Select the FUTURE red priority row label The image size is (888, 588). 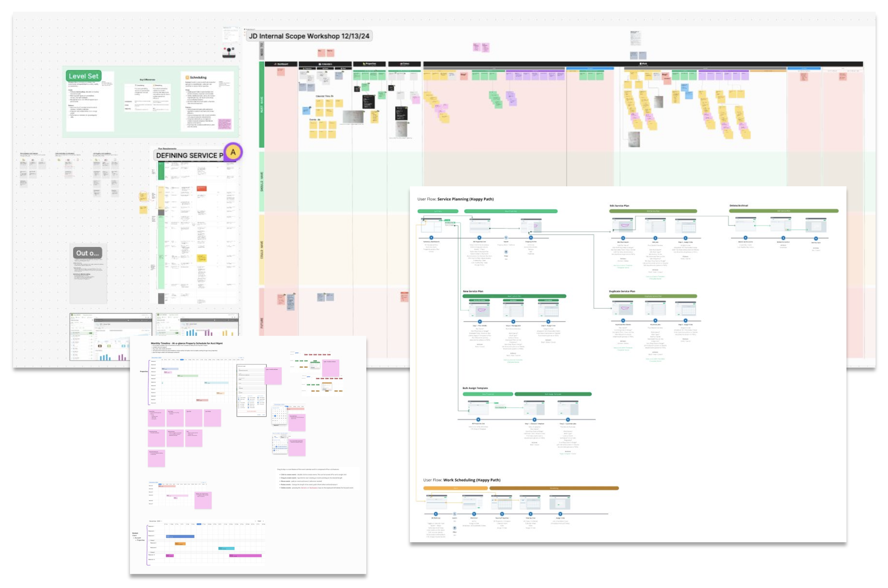click(261, 323)
